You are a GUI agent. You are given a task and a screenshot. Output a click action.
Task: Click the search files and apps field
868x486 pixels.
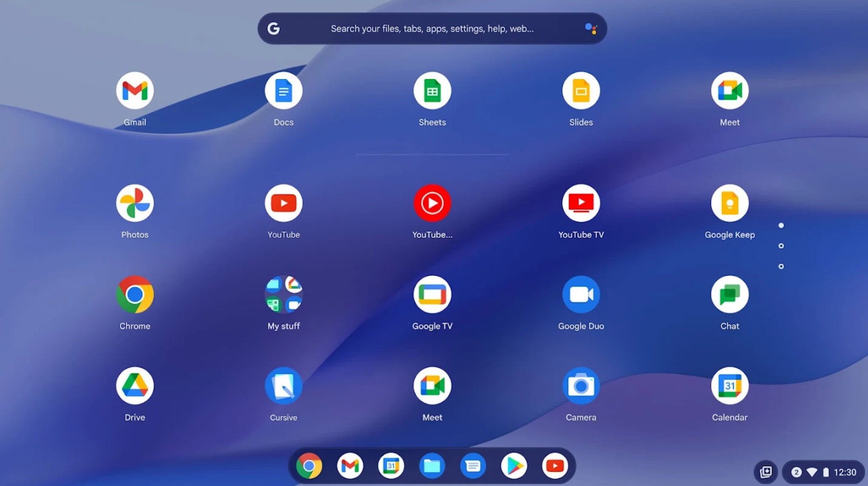pos(432,29)
